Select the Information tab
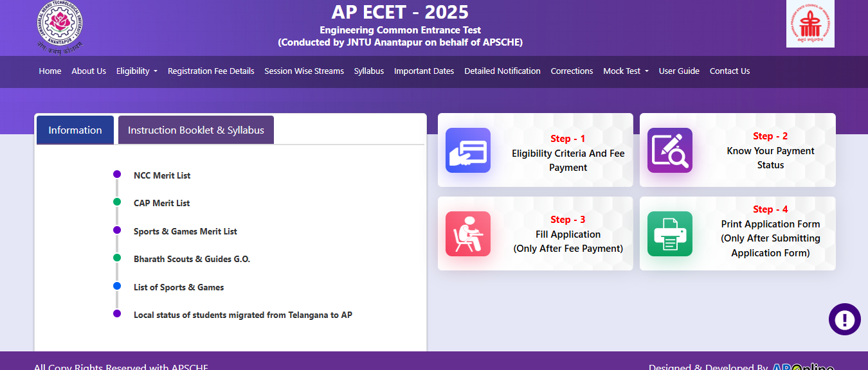The height and width of the screenshot is (370, 868). 75,130
